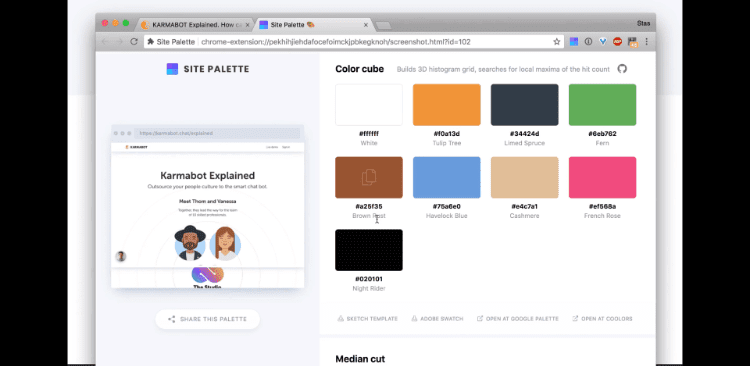This screenshot has width=750, height=366.
Task: Click the SITE PALETTE logo text
Action: [x=217, y=69]
